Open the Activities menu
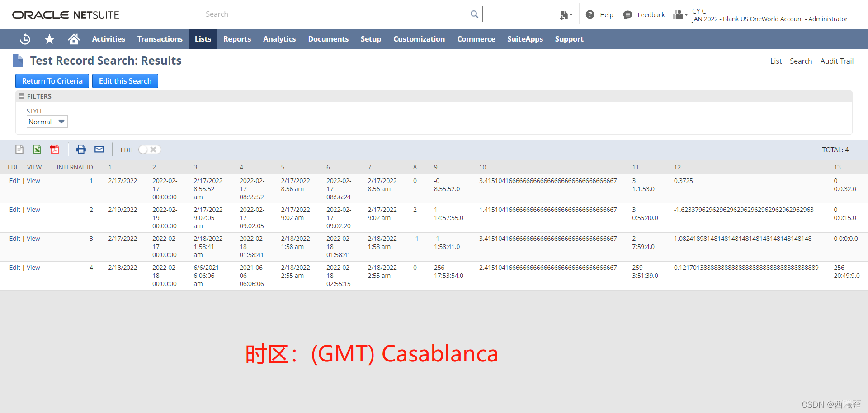Image resolution: width=868 pixels, height=413 pixels. click(108, 39)
